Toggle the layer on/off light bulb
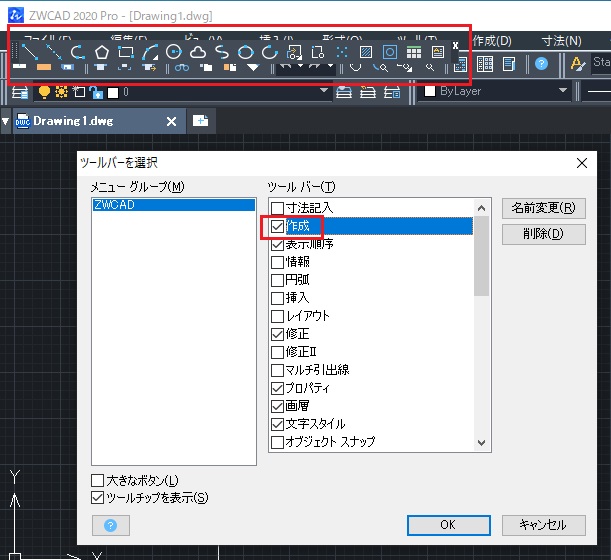Viewport: 611px width, 560px height. [44, 92]
